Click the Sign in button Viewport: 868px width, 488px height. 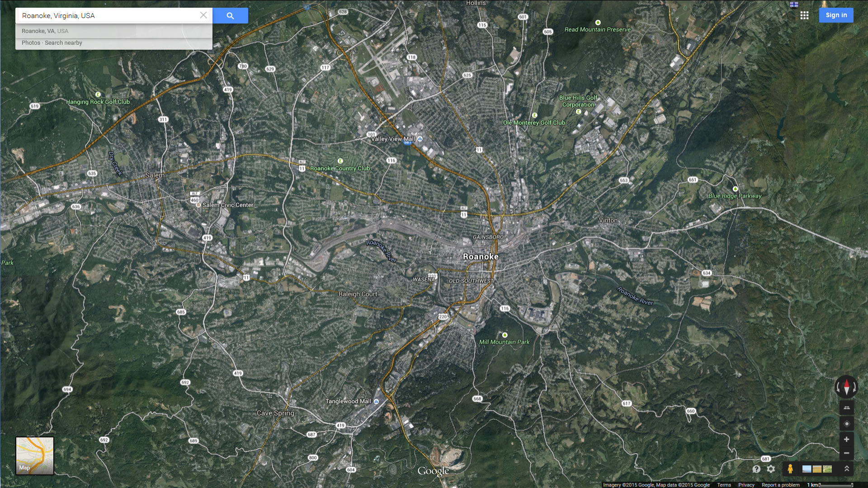[836, 15]
